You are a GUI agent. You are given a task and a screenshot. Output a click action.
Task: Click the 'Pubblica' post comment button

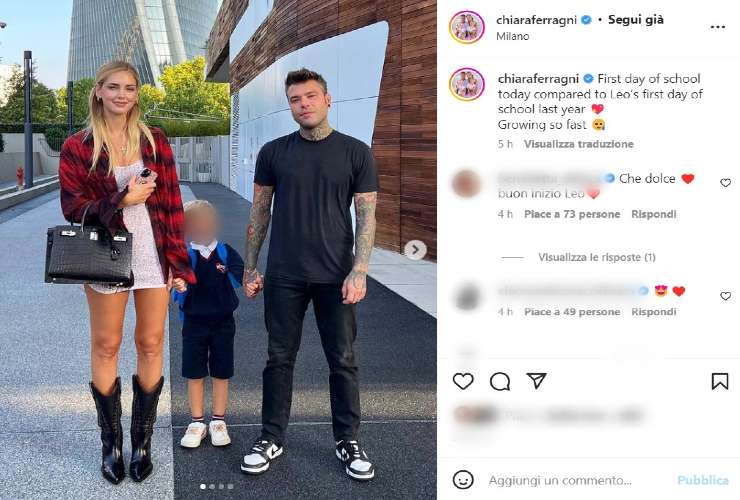pos(703,480)
